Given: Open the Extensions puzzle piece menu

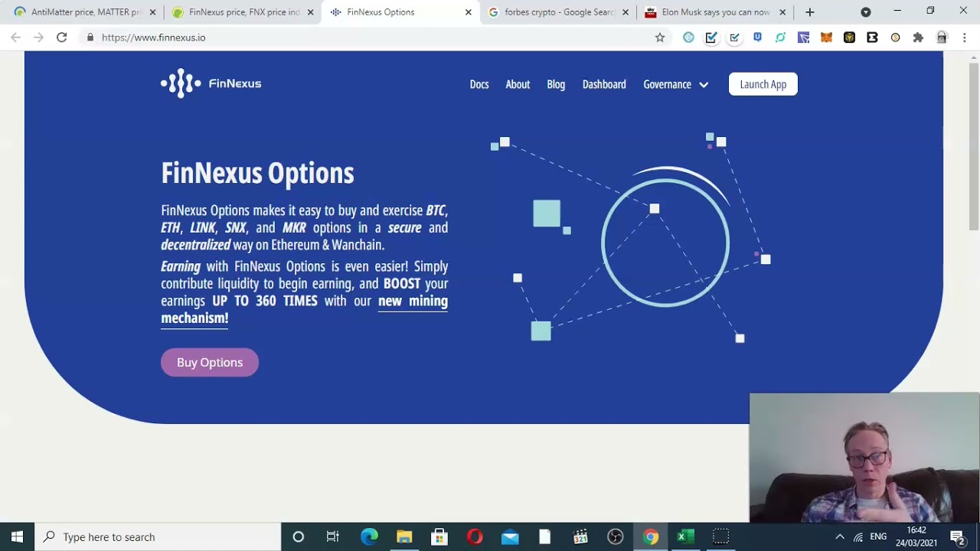Looking at the screenshot, I should pyautogui.click(x=918, y=37).
